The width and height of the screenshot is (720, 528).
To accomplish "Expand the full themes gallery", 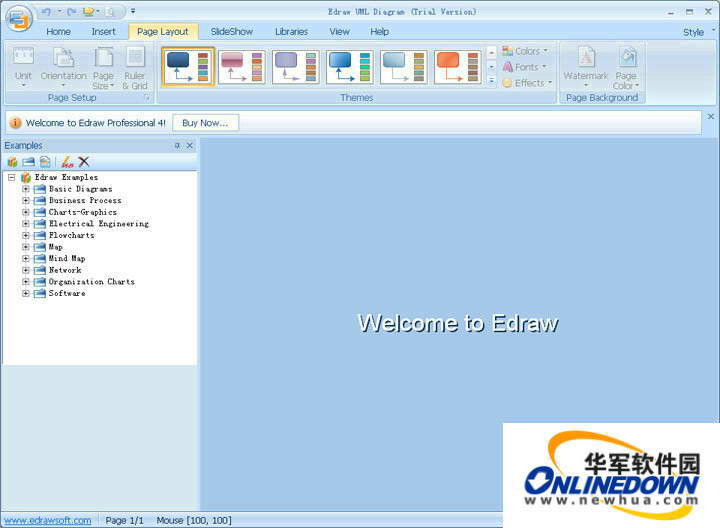I will point(491,81).
